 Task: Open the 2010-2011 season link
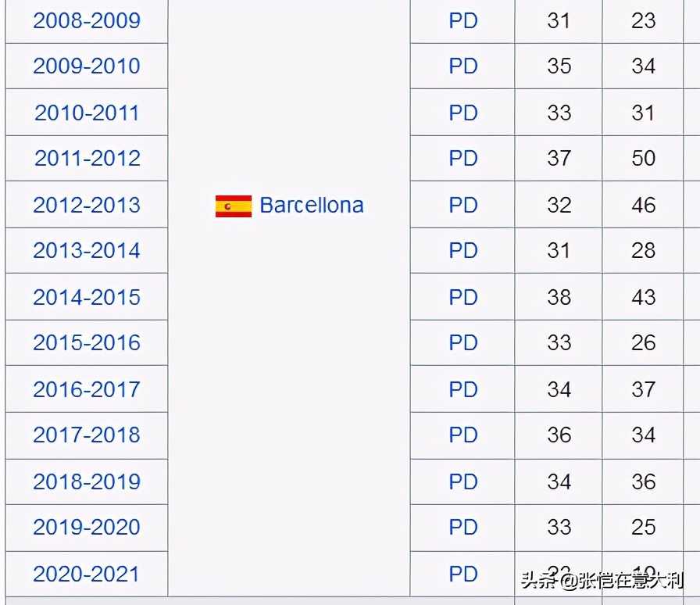coord(87,113)
